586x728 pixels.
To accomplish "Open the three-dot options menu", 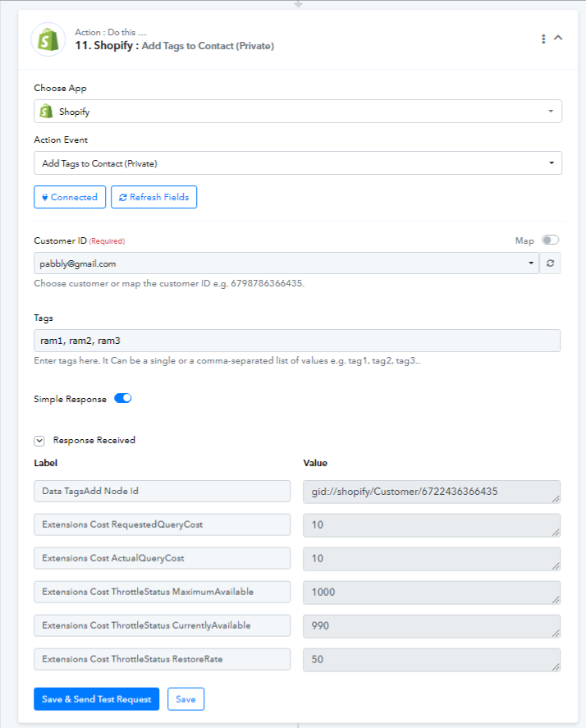I will 543,39.
